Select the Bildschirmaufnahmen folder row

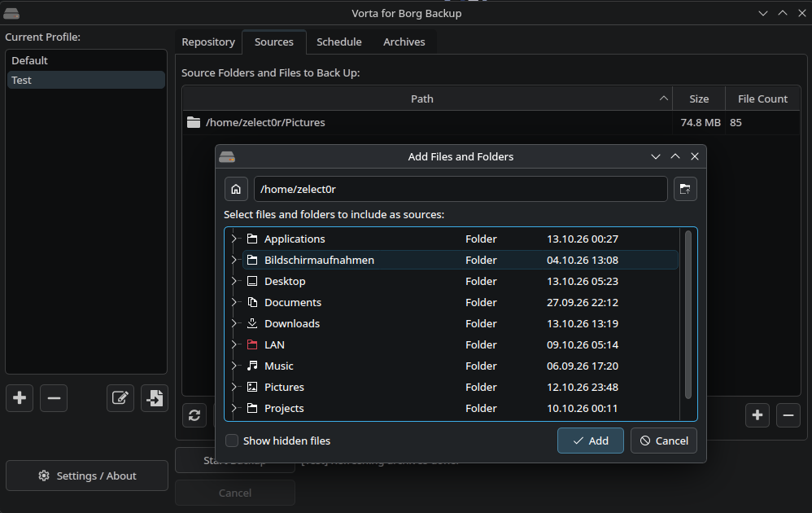coord(461,260)
